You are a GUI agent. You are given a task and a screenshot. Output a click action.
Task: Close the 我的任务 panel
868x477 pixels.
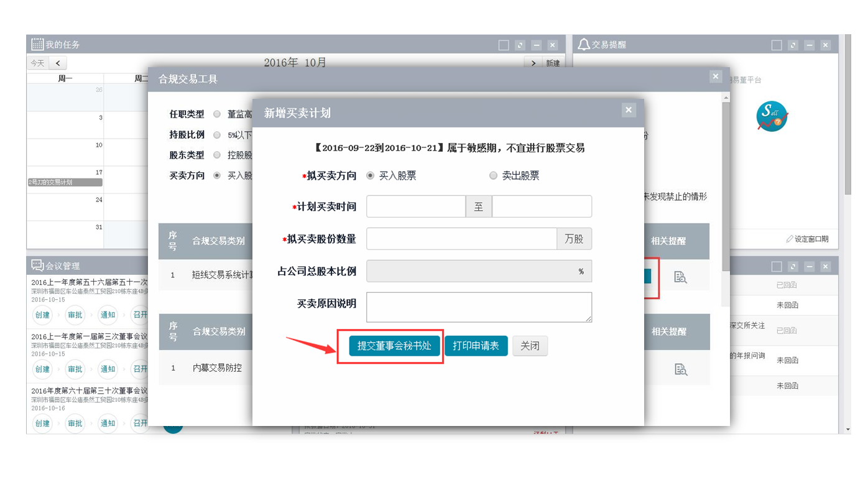[x=553, y=45]
